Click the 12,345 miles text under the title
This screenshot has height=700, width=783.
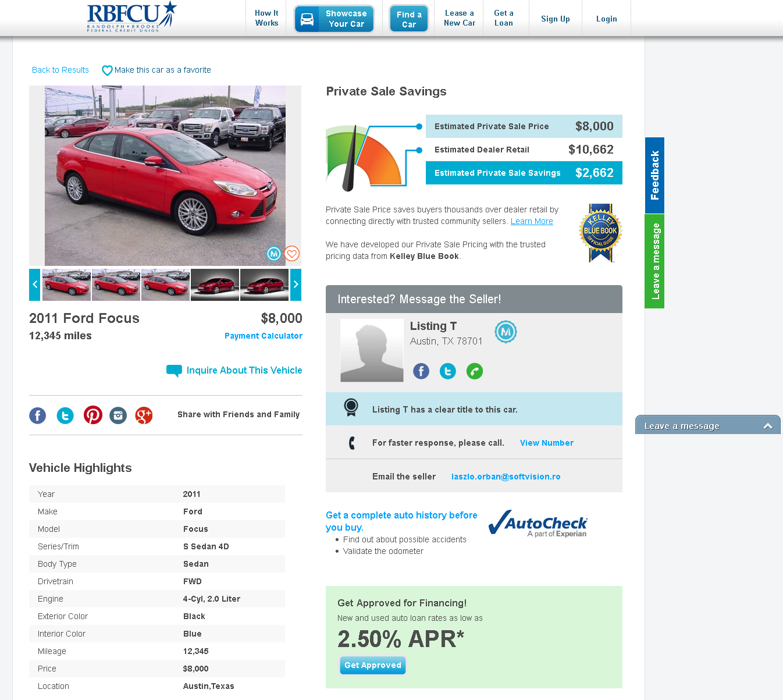[60, 336]
